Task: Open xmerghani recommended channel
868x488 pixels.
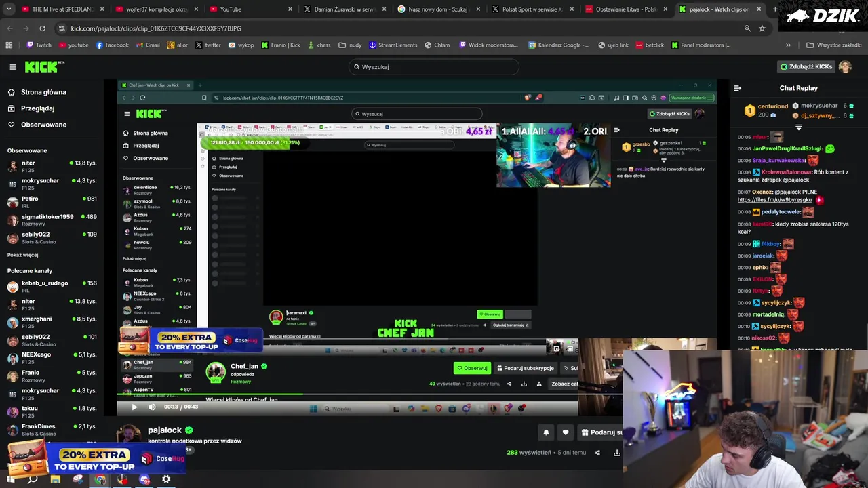Action: (52, 323)
